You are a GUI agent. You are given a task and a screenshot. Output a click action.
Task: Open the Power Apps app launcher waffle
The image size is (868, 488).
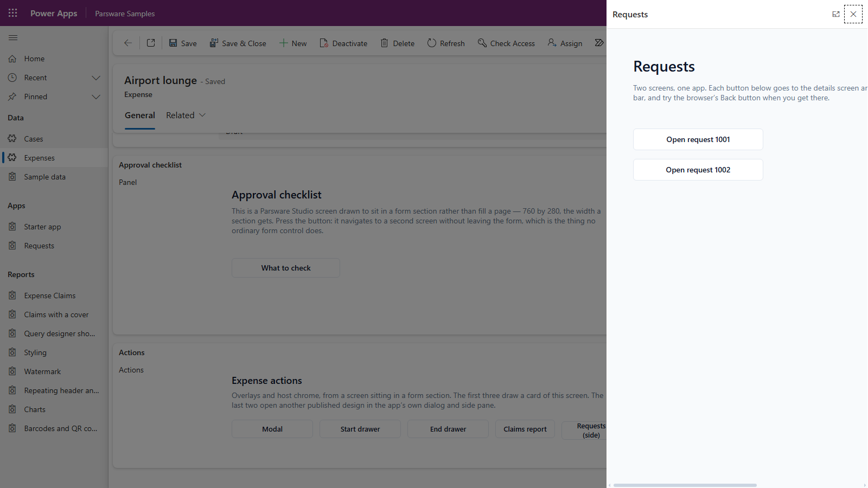[x=13, y=13]
